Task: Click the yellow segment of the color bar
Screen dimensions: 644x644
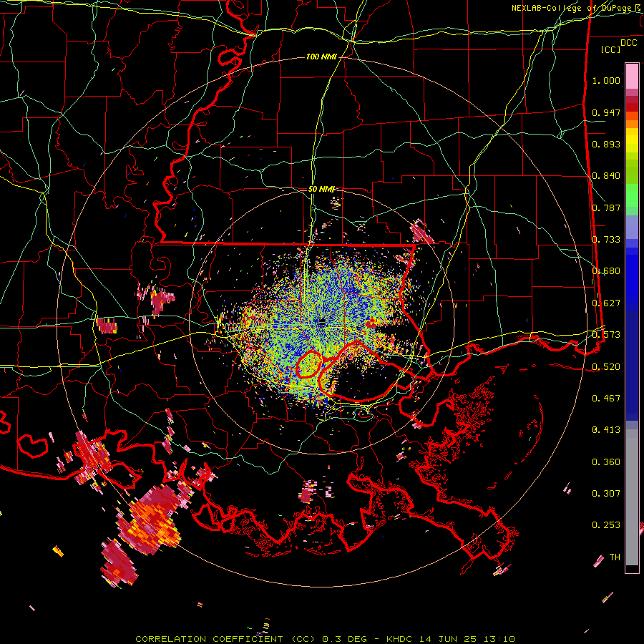Action: click(x=632, y=140)
